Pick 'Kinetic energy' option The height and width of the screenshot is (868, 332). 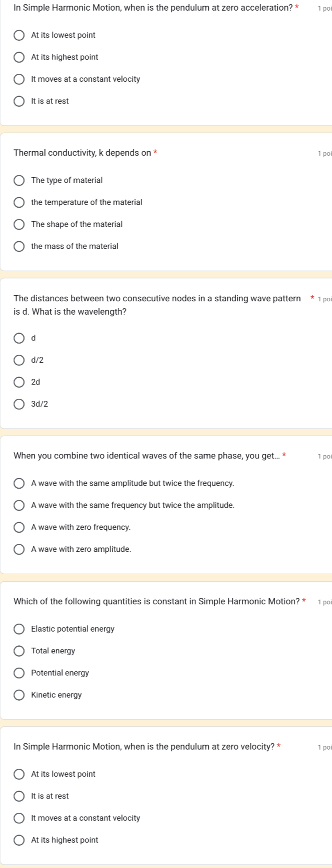19,695
